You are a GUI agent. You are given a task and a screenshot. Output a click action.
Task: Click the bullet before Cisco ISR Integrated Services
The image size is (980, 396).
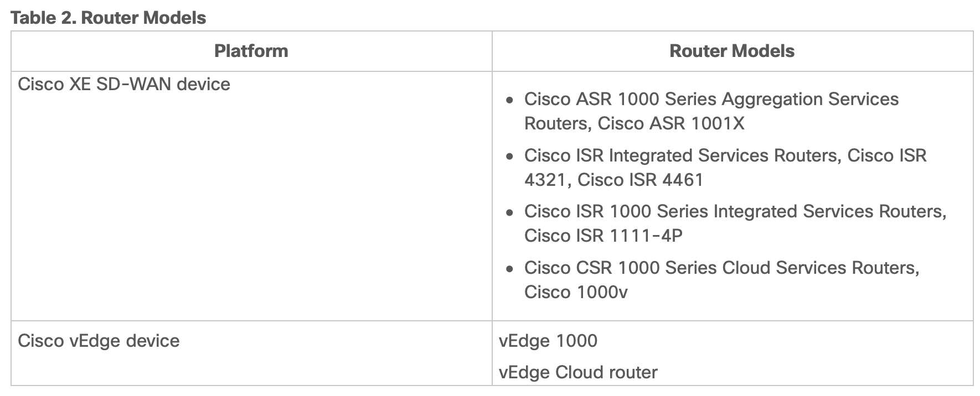click(x=510, y=157)
